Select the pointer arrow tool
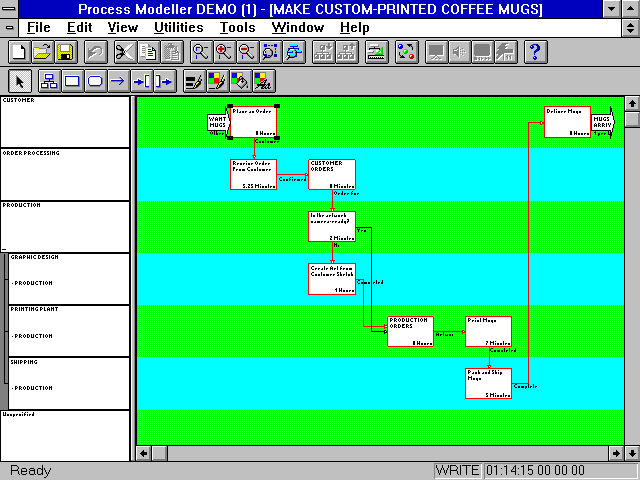Image resolution: width=640 pixels, height=480 pixels. point(22,81)
